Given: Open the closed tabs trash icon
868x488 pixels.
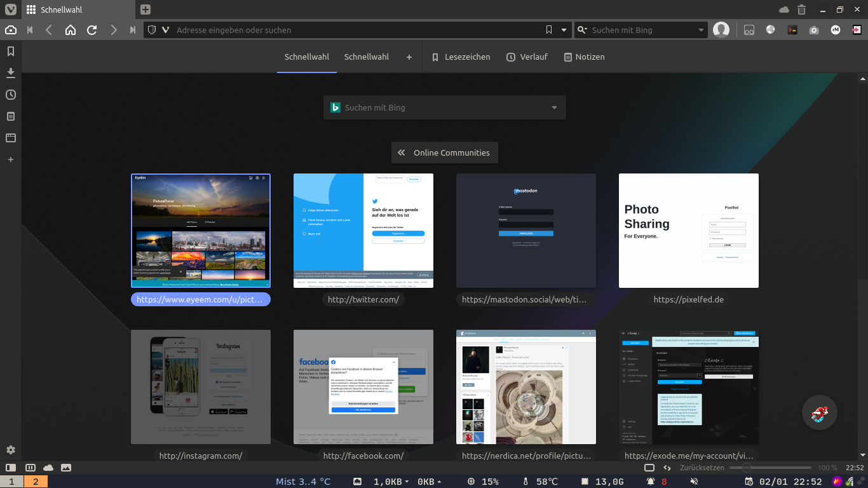Looking at the screenshot, I should [801, 10].
